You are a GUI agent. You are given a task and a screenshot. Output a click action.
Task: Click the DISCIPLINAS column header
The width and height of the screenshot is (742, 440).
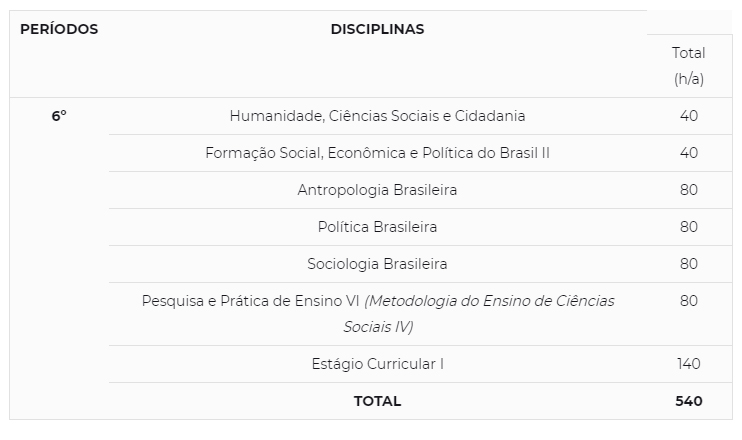377,29
